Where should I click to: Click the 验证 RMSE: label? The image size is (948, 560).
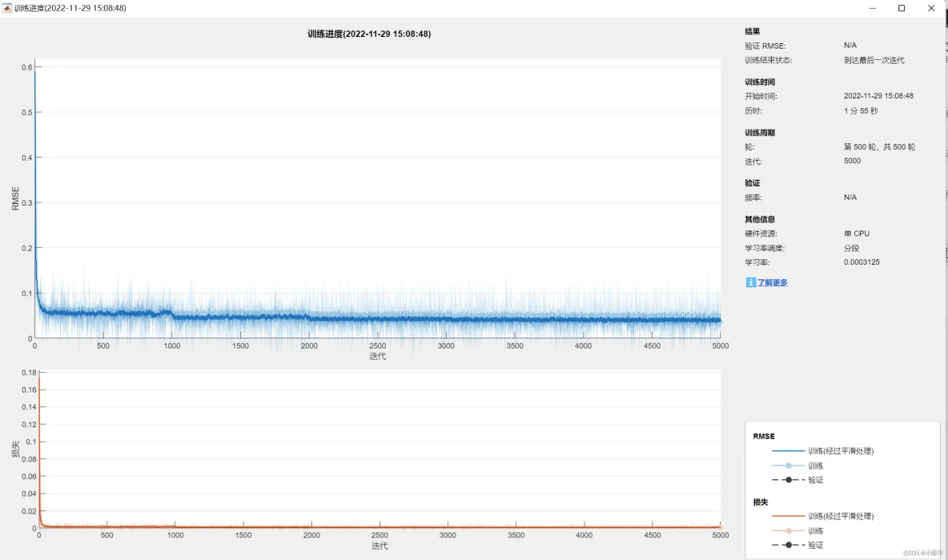point(765,46)
